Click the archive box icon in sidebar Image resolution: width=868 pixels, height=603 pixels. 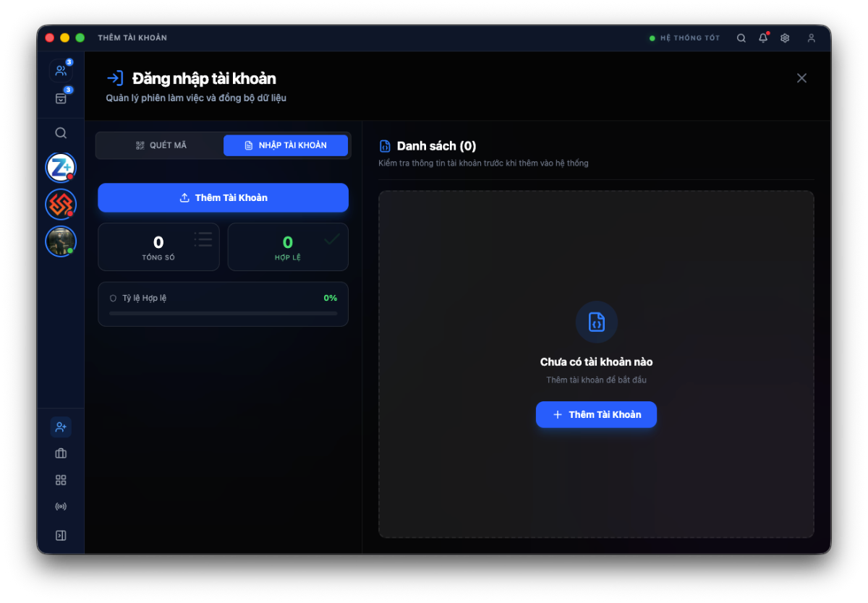[x=61, y=98]
